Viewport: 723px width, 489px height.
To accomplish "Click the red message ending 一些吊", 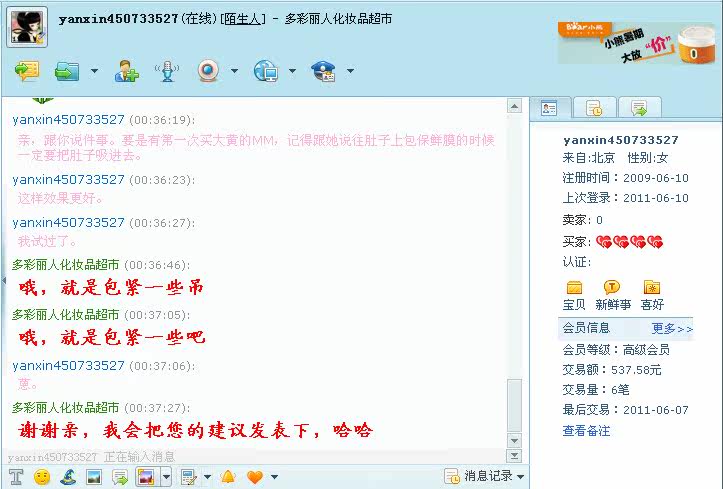I will pos(111,287).
